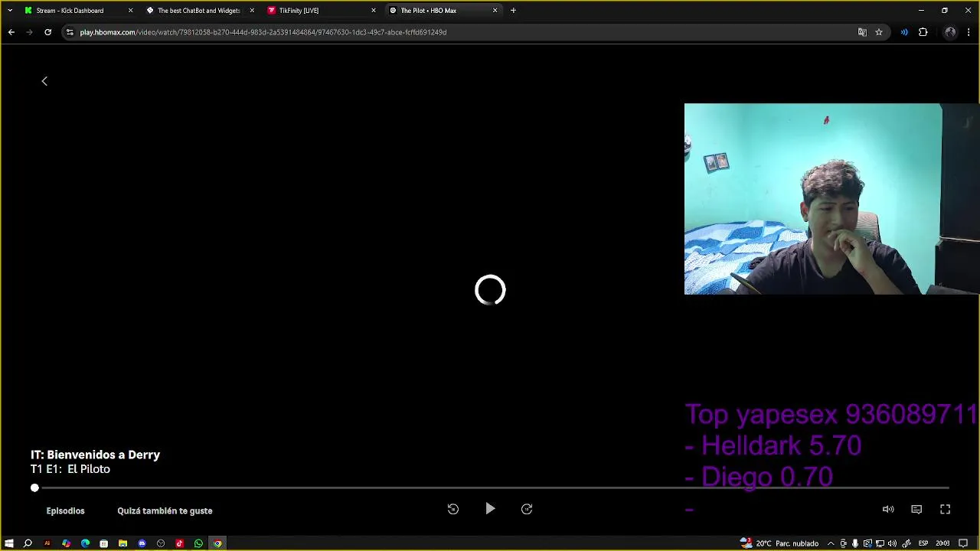Viewport: 980px width, 551px height.
Task: Enter fullscreen mode in the player
Action: tap(946, 509)
